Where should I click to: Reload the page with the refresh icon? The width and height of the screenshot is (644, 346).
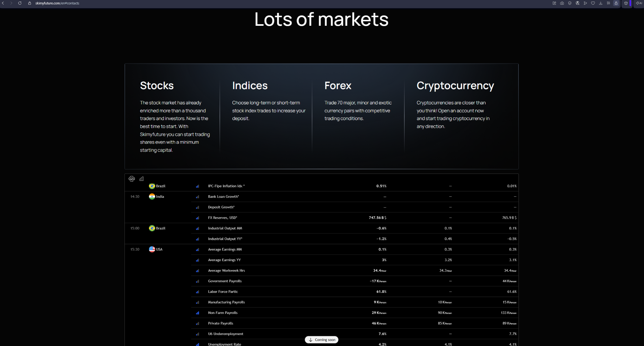pyautogui.click(x=20, y=3)
